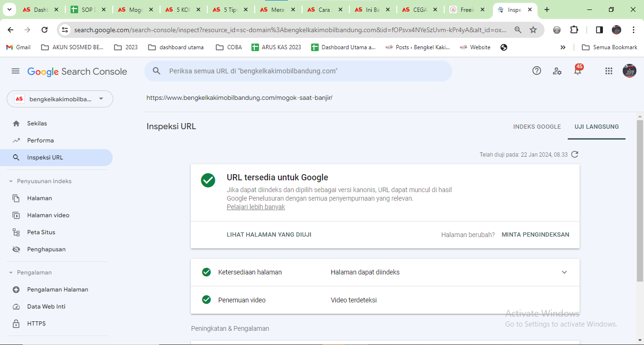
Task: Refresh the live test with reload icon
Action: coord(575,154)
